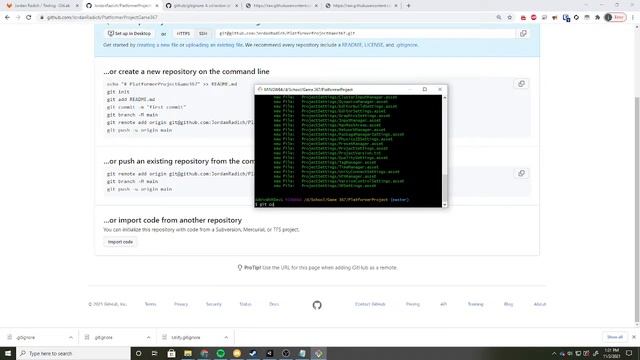This screenshot has height=360, width=640.
Task: Open the Chrome extensions puzzle icon
Action: click(598, 18)
